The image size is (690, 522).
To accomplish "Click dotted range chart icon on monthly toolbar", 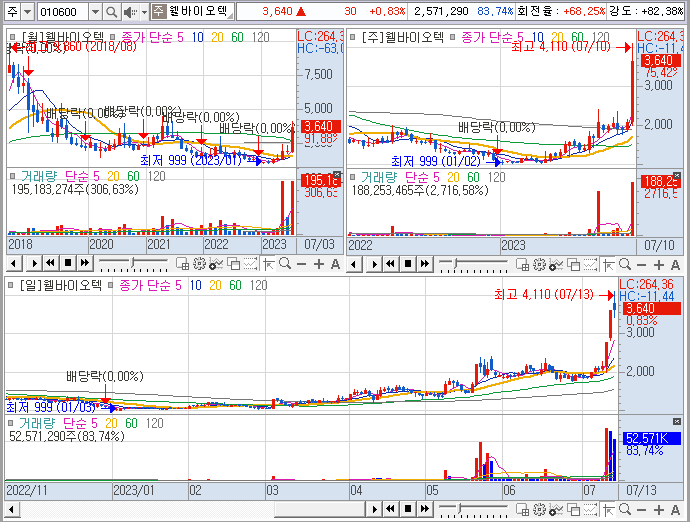I will point(251,264).
